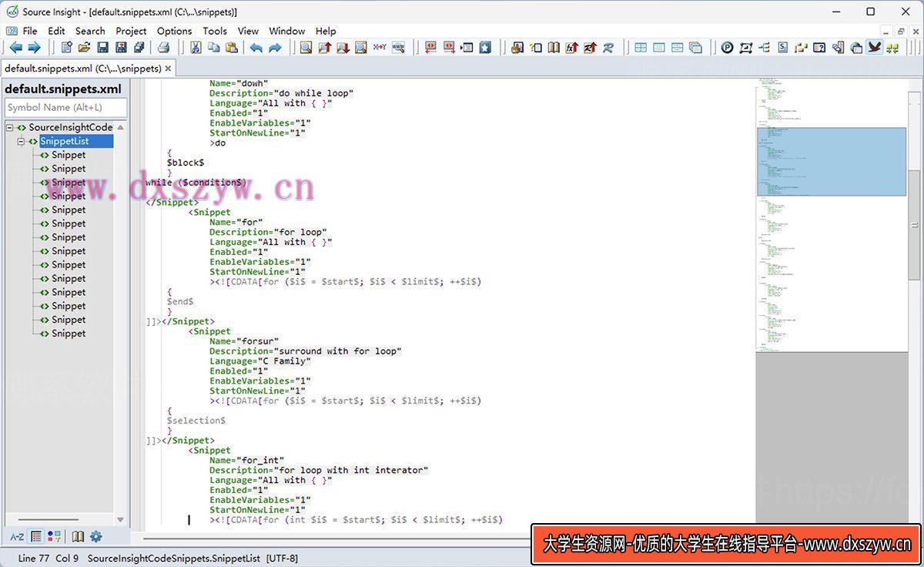The image size is (924, 567).
Task: Click the symbol panel scroll-down arrow
Action: (120, 519)
